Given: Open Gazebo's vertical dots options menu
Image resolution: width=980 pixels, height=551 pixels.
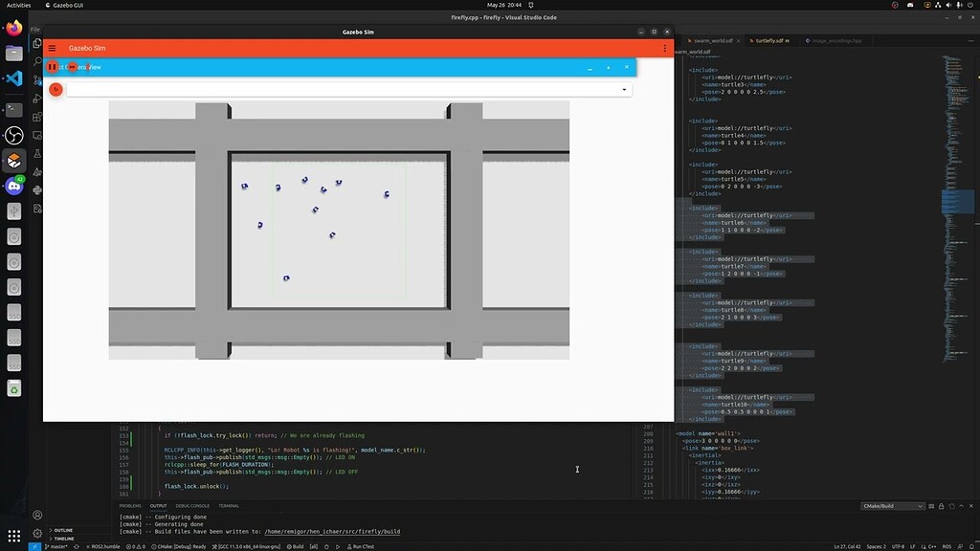Looking at the screenshot, I should click(x=665, y=48).
